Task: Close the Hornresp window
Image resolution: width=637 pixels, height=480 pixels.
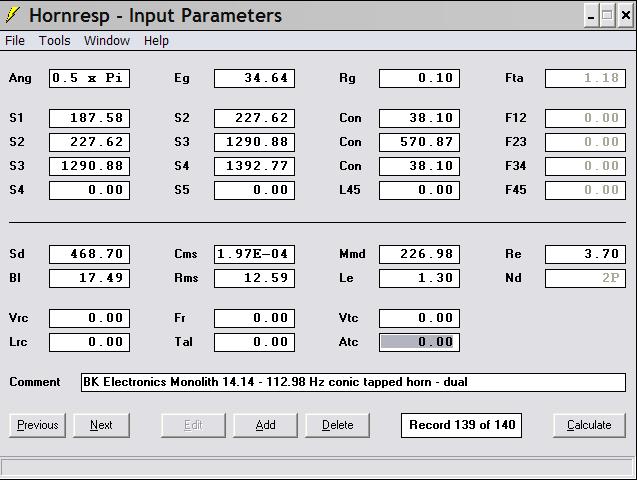Action: tap(626, 16)
